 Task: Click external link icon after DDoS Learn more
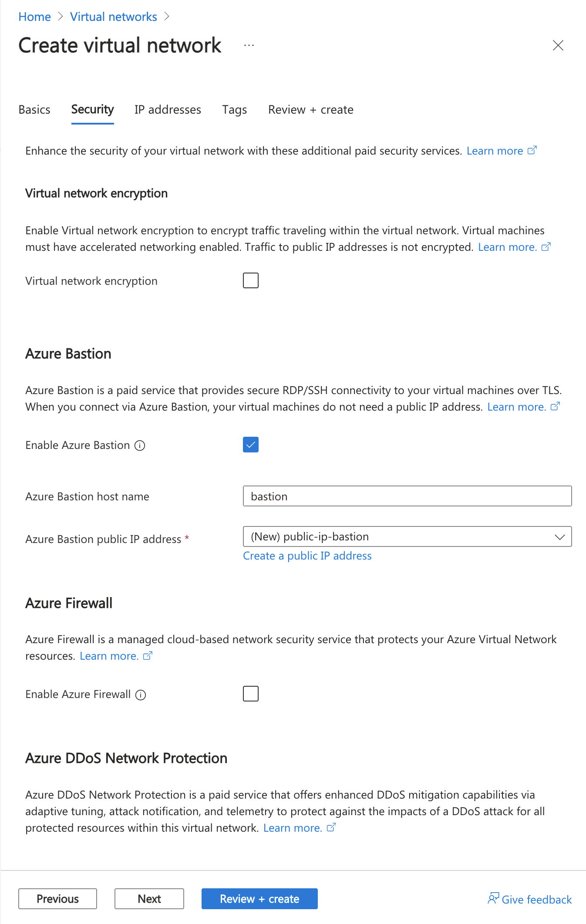331,827
